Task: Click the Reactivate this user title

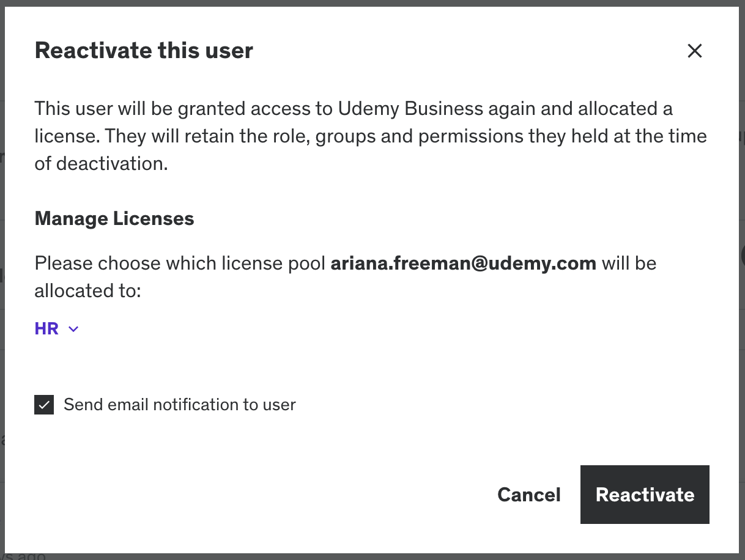Action: (x=144, y=50)
